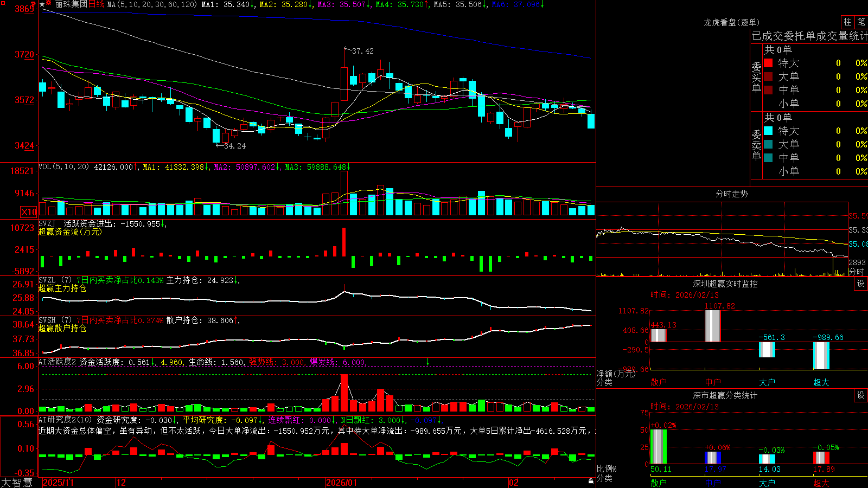Click the 爆发线: 6.000 label
868x488 pixels.
point(338,362)
